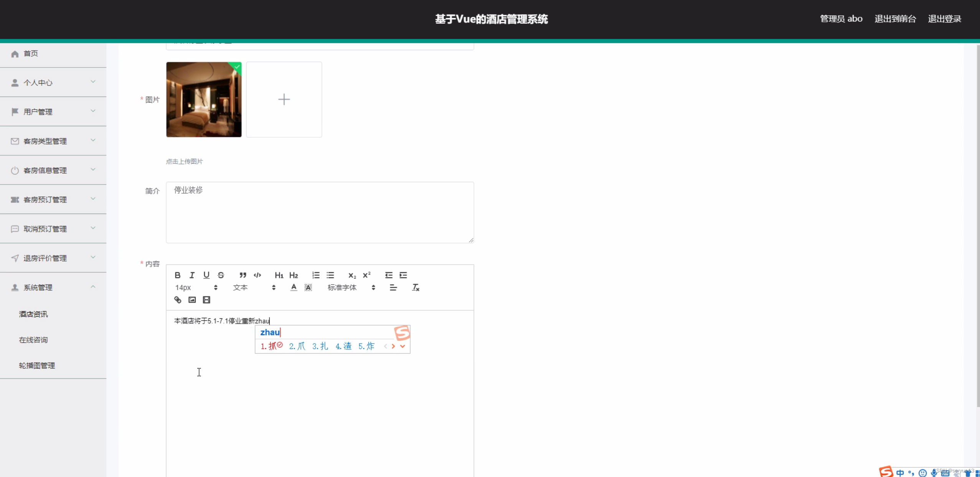The height and width of the screenshot is (477, 980).
Task: Click the plus box to upload image
Action: click(x=284, y=99)
